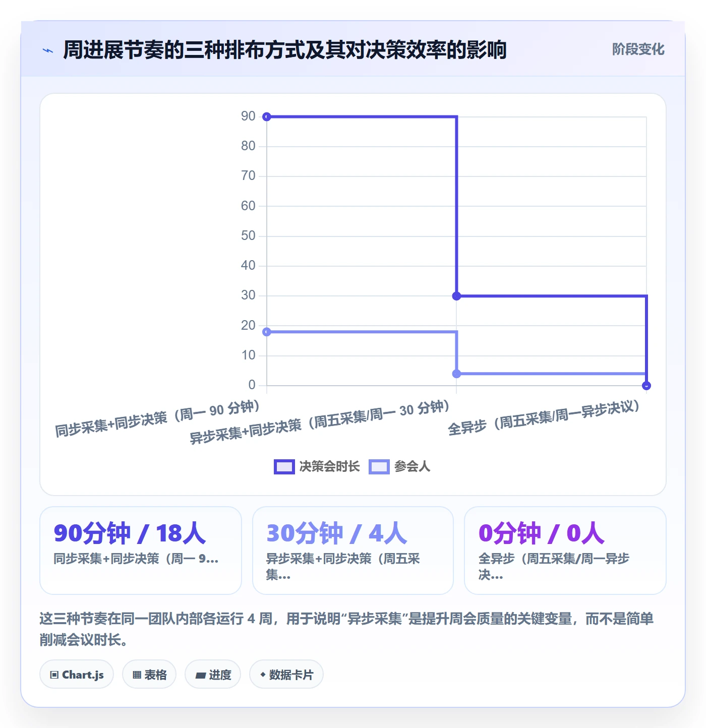
Task: Click the lightning icon beside the title
Action: [x=48, y=50]
